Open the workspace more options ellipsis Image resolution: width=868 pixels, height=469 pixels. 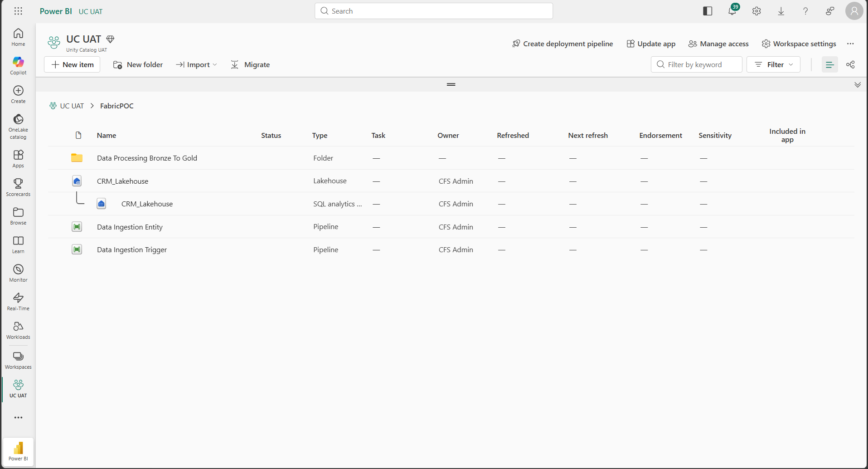coord(850,44)
